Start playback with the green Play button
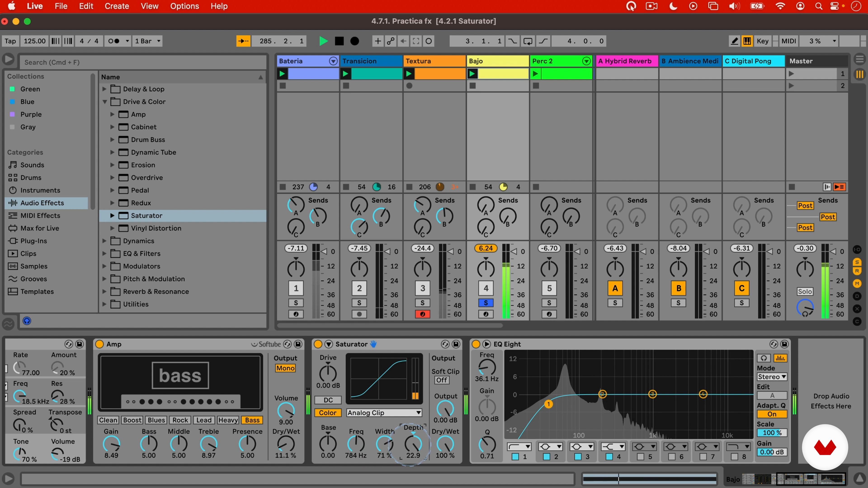This screenshot has width=868, height=488. click(x=323, y=41)
